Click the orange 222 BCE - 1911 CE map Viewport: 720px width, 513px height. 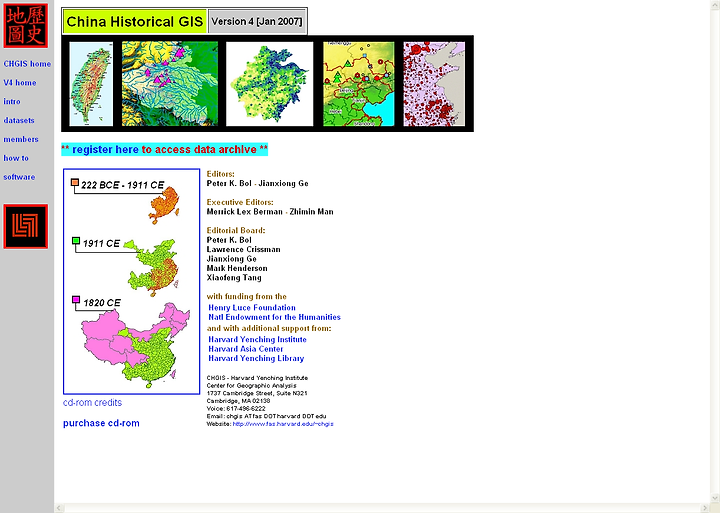click(164, 205)
